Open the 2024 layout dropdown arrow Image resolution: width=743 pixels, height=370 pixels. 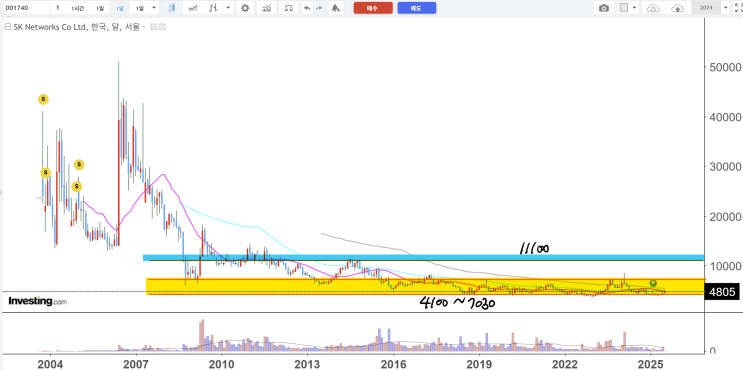[725, 8]
